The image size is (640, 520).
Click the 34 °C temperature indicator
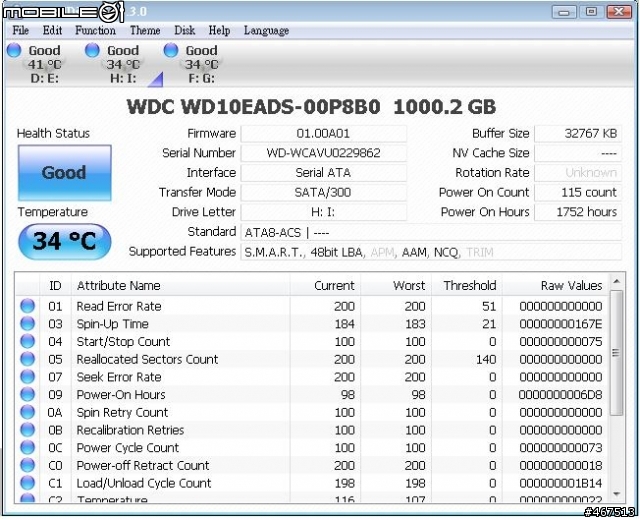pyautogui.click(x=64, y=241)
